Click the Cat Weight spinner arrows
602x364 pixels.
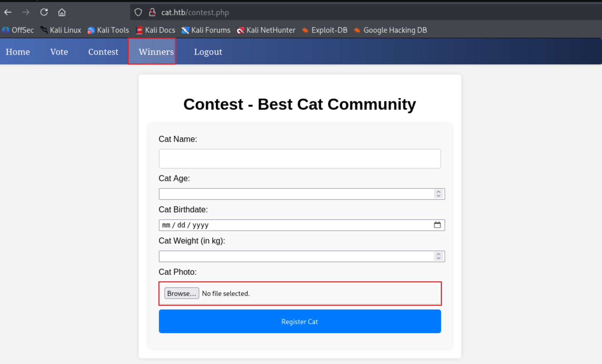coord(438,256)
